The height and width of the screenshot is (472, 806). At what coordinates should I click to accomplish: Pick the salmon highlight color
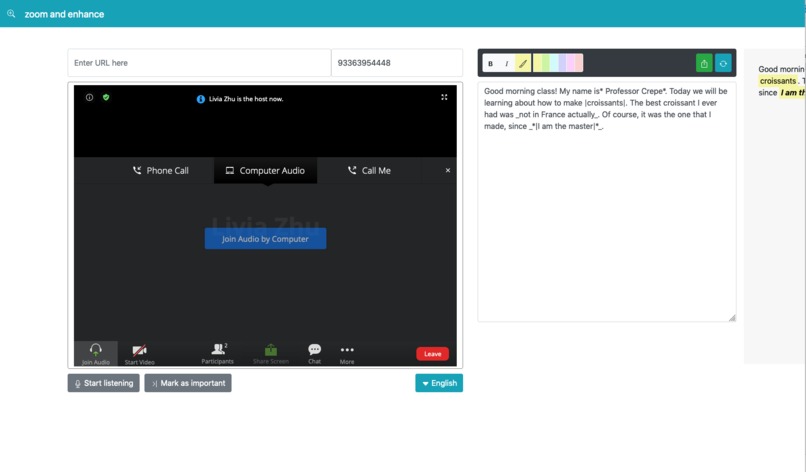coord(579,63)
